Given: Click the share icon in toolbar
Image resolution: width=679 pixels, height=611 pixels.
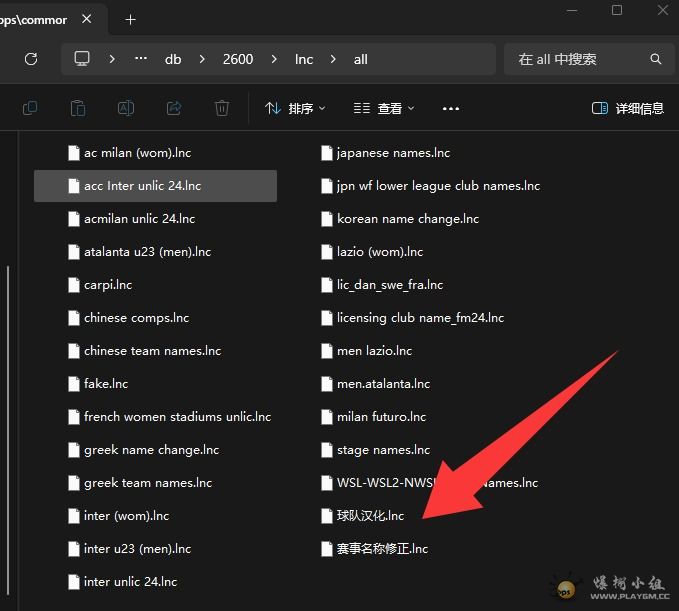Looking at the screenshot, I should point(174,108).
